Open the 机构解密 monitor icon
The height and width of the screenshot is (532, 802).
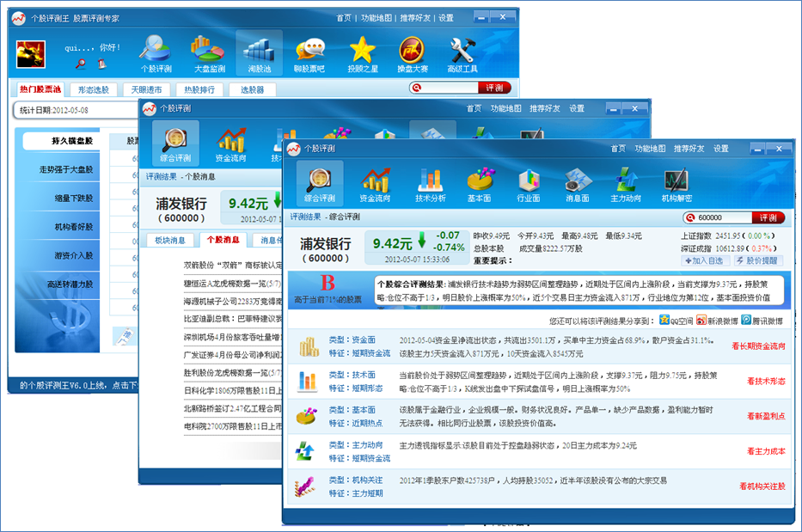pyautogui.click(x=676, y=184)
